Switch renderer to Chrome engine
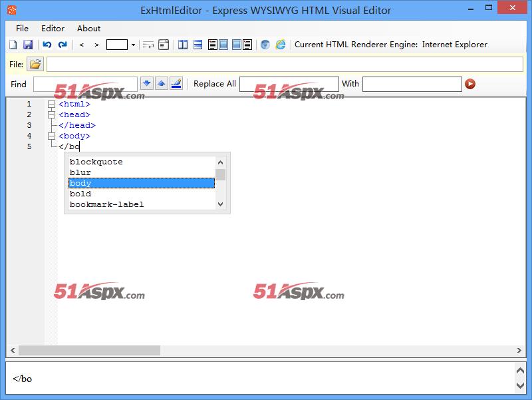The width and height of the screenshot is (532, 400). click(x=265, y=45)
